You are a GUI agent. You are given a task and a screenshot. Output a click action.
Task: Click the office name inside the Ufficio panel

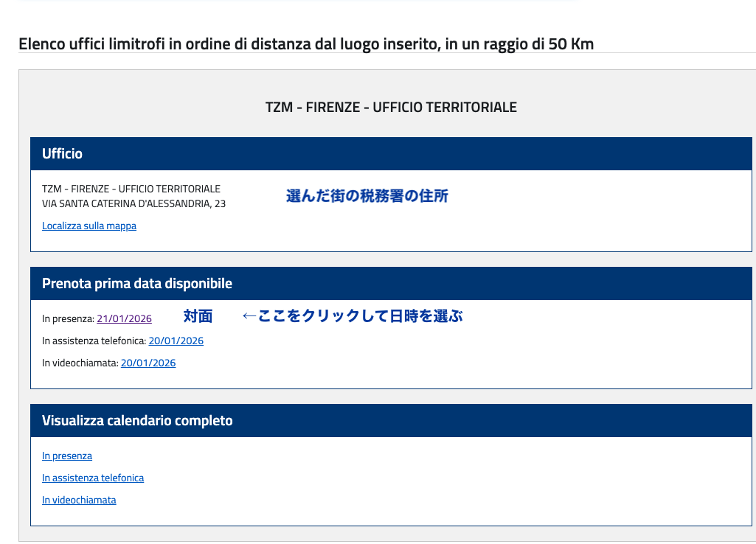tap(131, 189)
